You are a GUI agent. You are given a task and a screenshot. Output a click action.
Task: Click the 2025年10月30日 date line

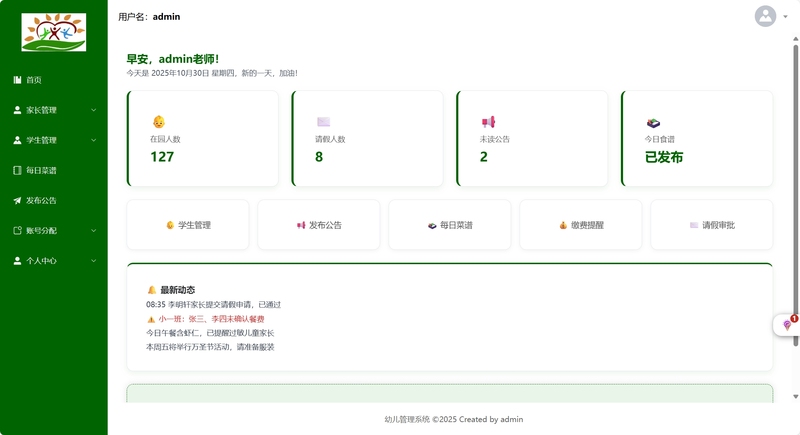click(x=212, y=73)
